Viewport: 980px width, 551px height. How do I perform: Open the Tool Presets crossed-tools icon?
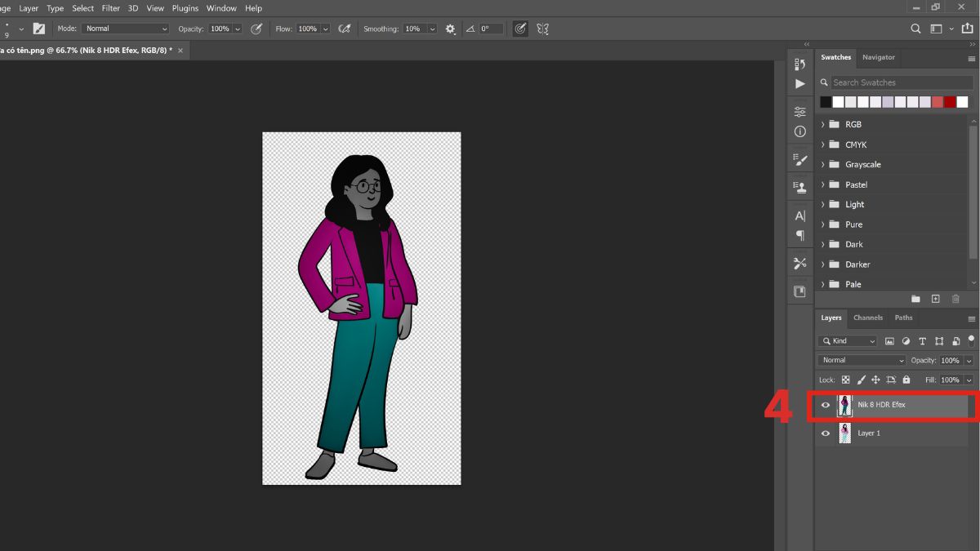coord(800,264)
